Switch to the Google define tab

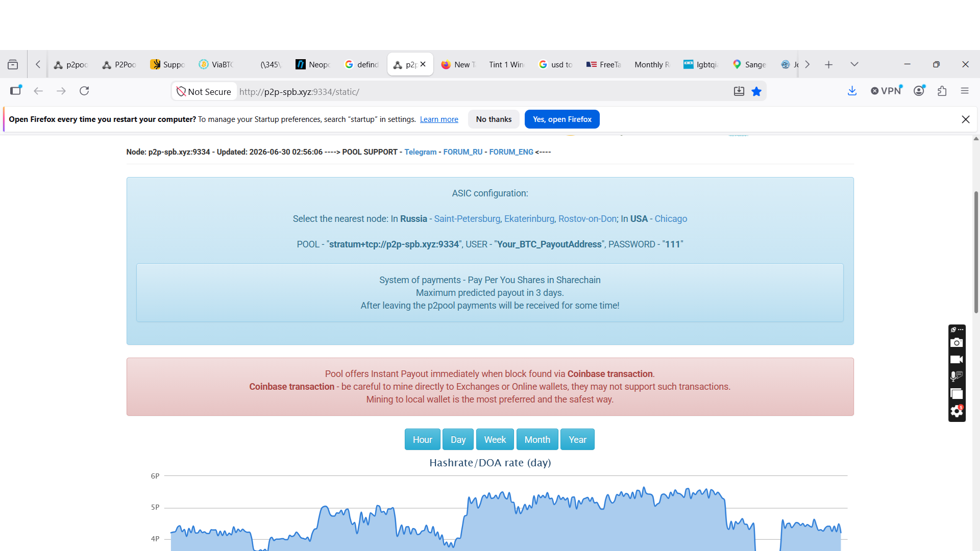click(361, 64)
